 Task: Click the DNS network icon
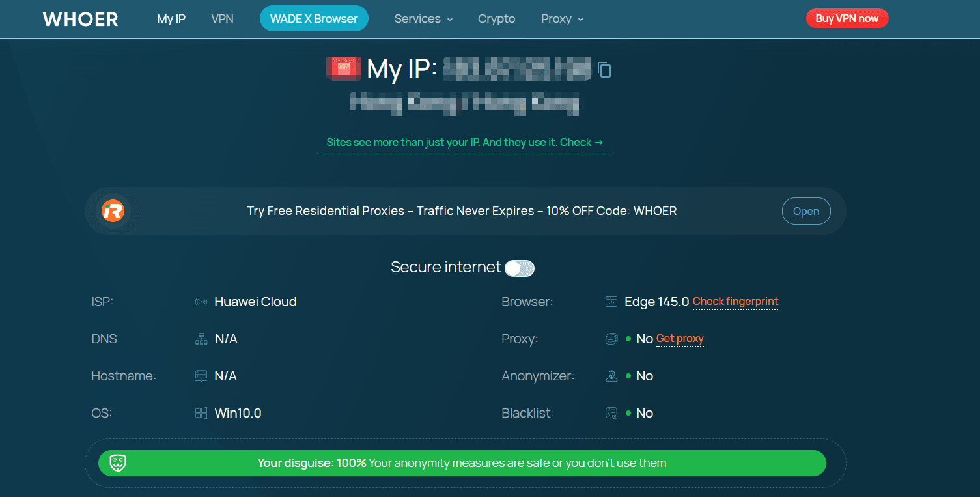pyautogui.click(x=201, y=339)
